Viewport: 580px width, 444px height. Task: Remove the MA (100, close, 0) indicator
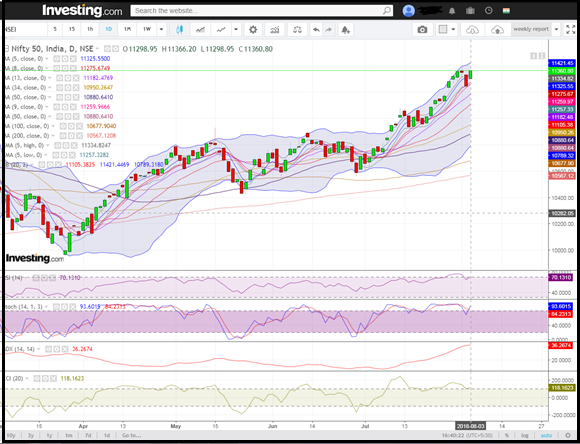click(79, 126)
